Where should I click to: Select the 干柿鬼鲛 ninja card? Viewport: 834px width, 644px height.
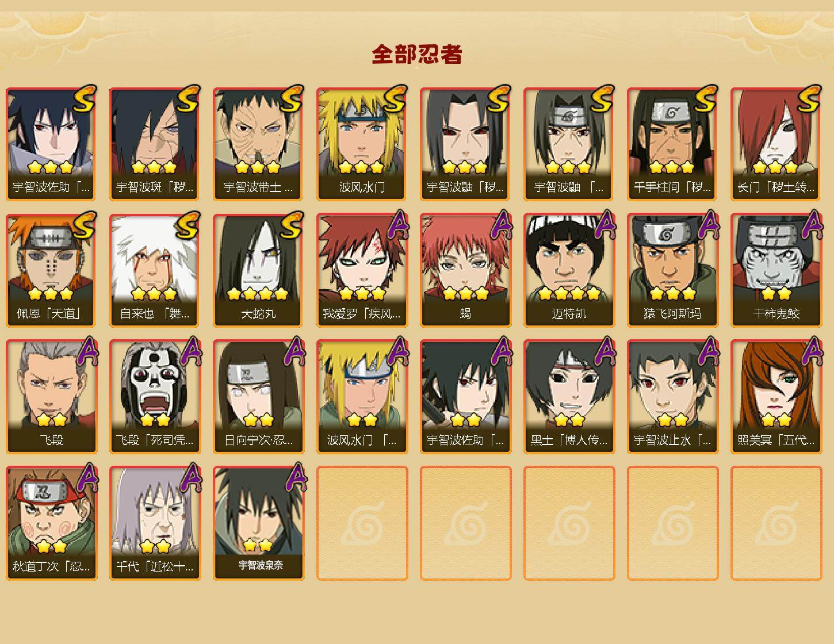point(776,270)
